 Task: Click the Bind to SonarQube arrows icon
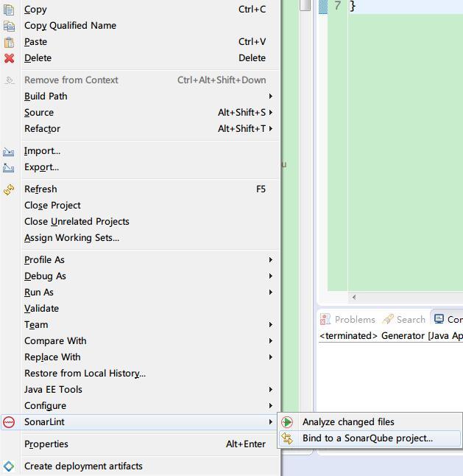click(x=287, y=438)
